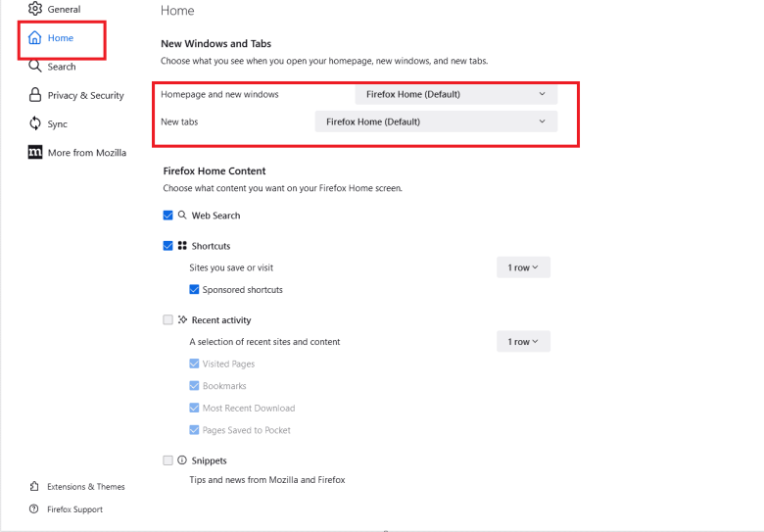Open the New tabs dropdown
This screenshot has height=532, width=764.
[436, 121]
